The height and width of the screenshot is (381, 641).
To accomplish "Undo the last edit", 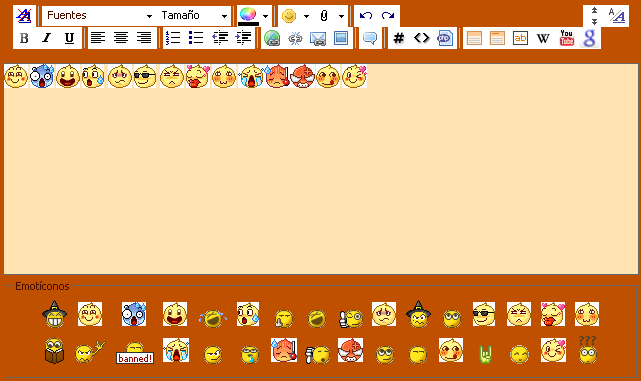I will [x=366, y=16].
